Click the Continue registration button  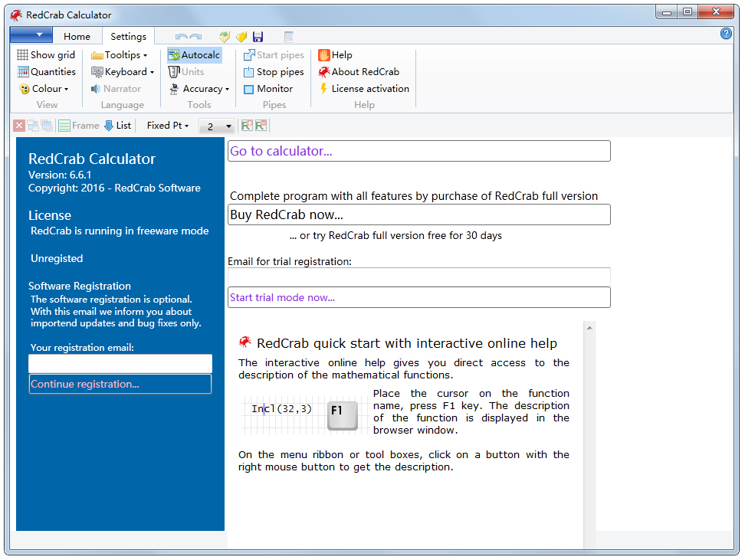[120, 385]
